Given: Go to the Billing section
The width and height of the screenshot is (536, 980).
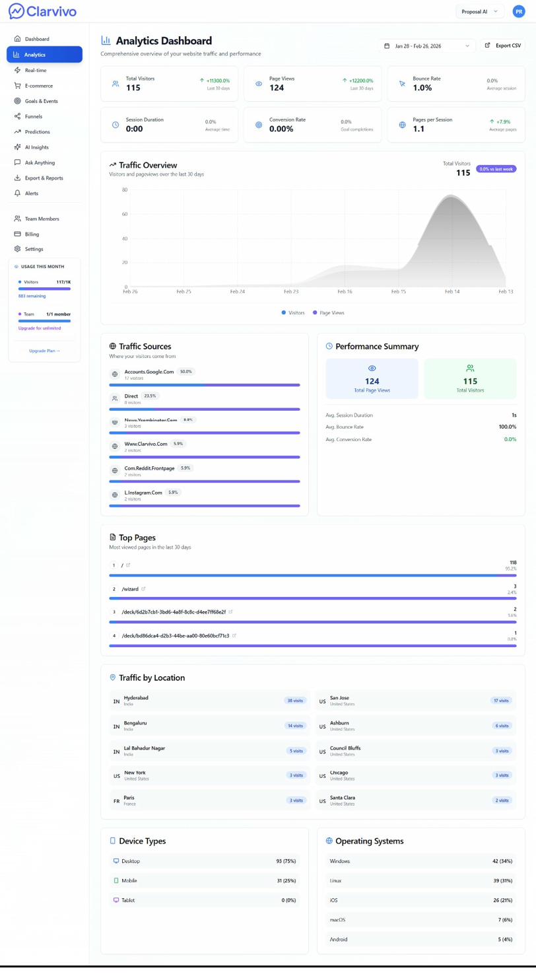Looking at the screenshot, I should point(44,233).
